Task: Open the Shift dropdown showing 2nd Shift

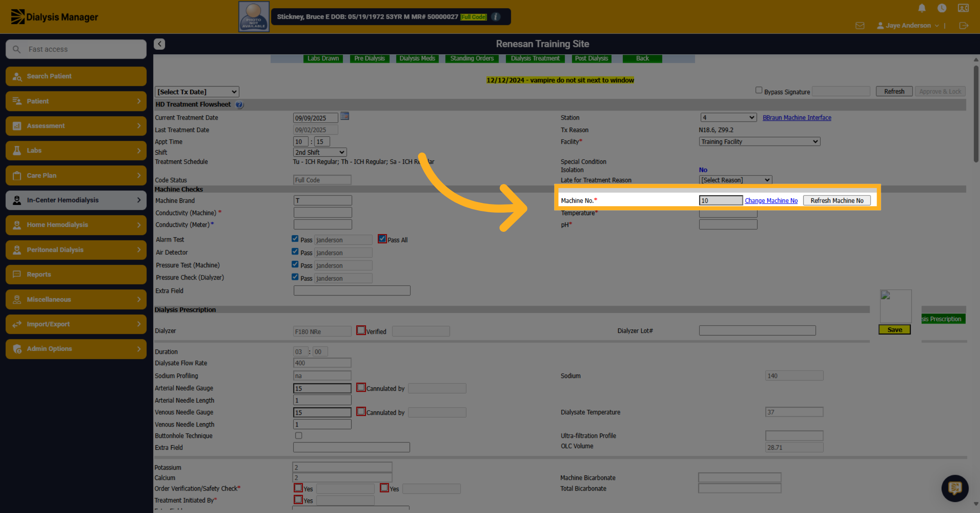Action: (x=320, y=152)
